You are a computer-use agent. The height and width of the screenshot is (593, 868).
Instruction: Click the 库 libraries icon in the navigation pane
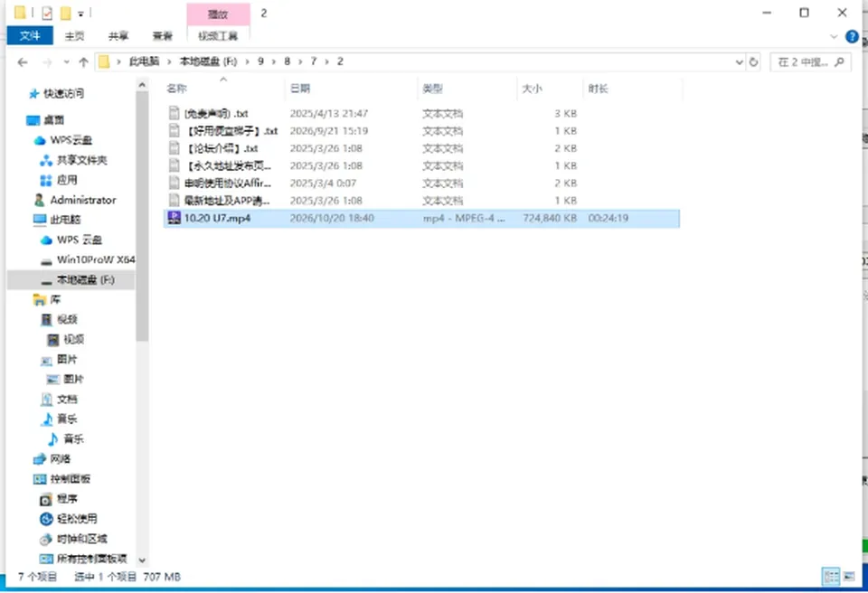[39, 299]
